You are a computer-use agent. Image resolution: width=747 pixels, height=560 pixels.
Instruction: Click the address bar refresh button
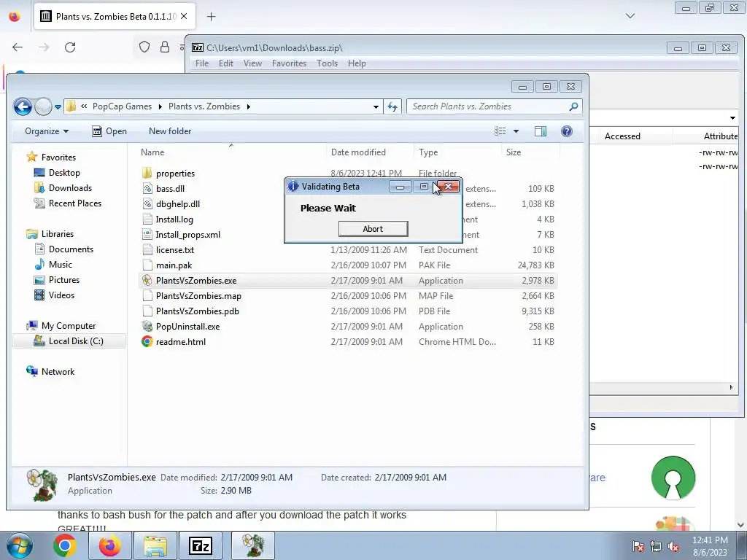pos(392,106)
